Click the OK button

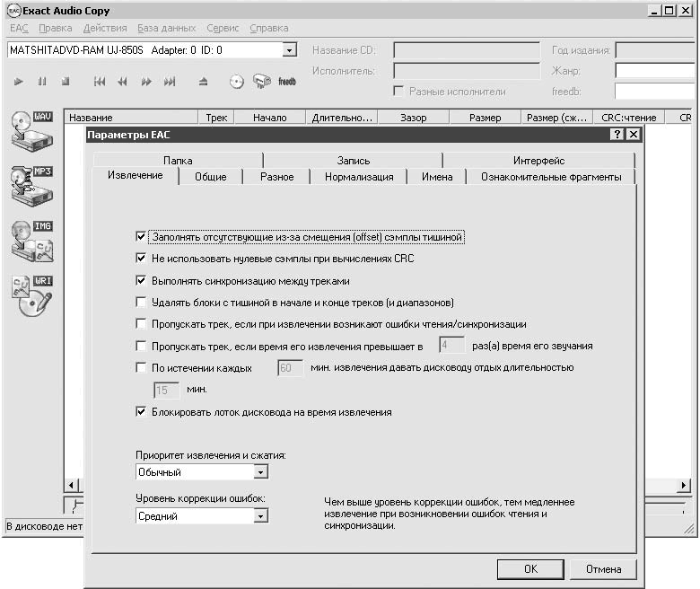coord(530,569)
